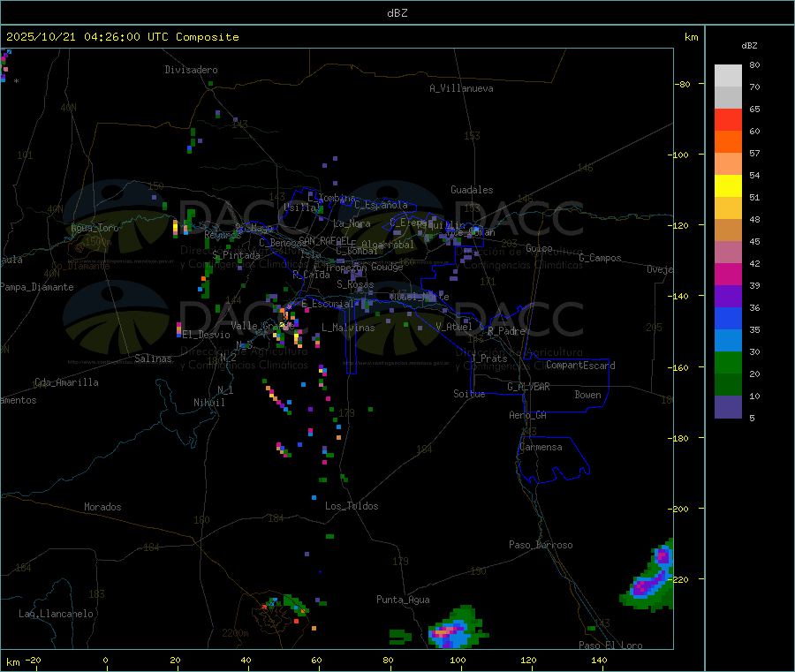Click the Paso_El_Loro label
The image size is (795, 672).
coord(610,646)
